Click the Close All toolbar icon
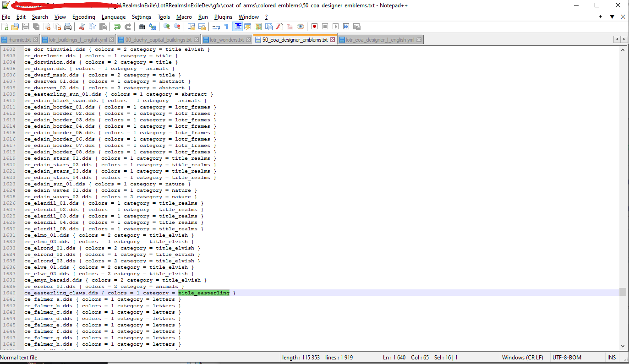The height and width of the screenshot is (364, 629). pos(57,27)
